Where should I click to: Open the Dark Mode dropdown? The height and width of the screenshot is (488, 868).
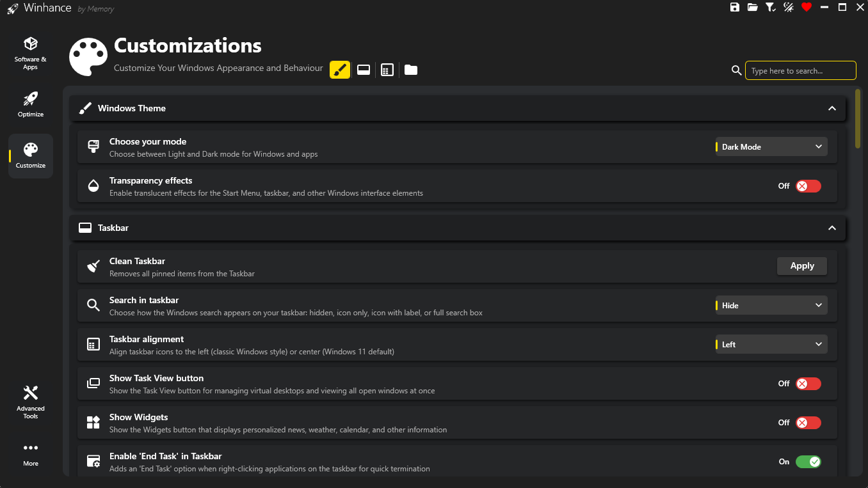771,147
